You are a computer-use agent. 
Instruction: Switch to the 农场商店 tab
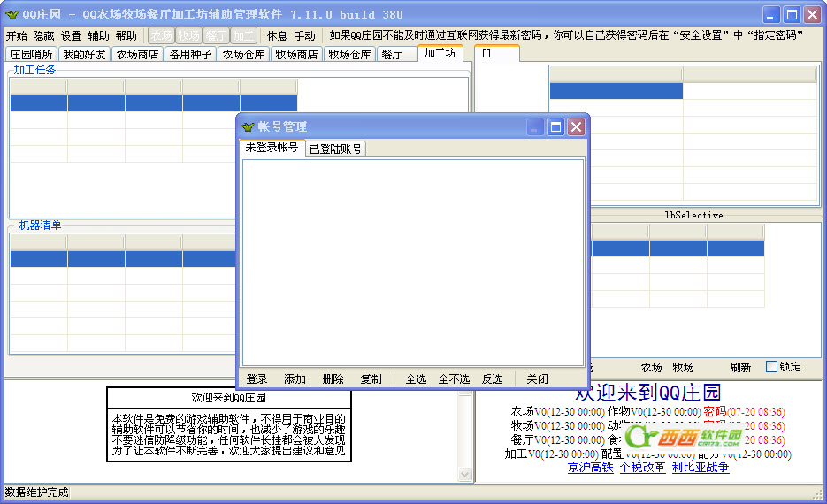138,54
